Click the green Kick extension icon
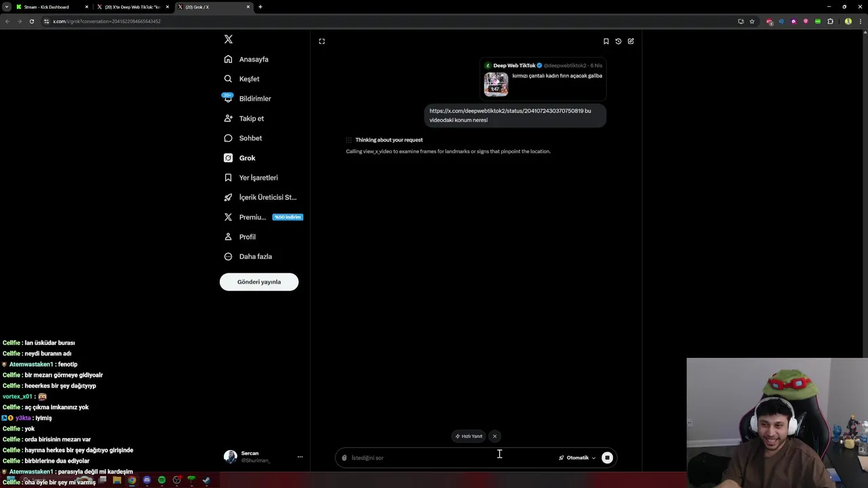 (818, 21)
